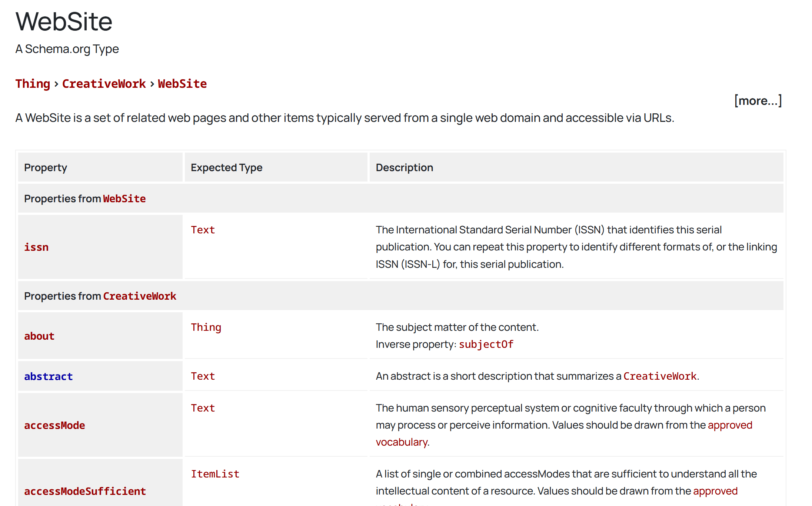Open the accessMode property link

pyautogui.click(x=54, y=425)
